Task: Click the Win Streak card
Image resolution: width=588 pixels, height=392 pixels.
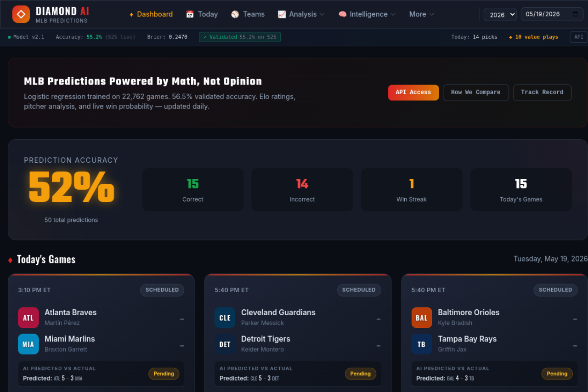Action: (x=412, y=190)
